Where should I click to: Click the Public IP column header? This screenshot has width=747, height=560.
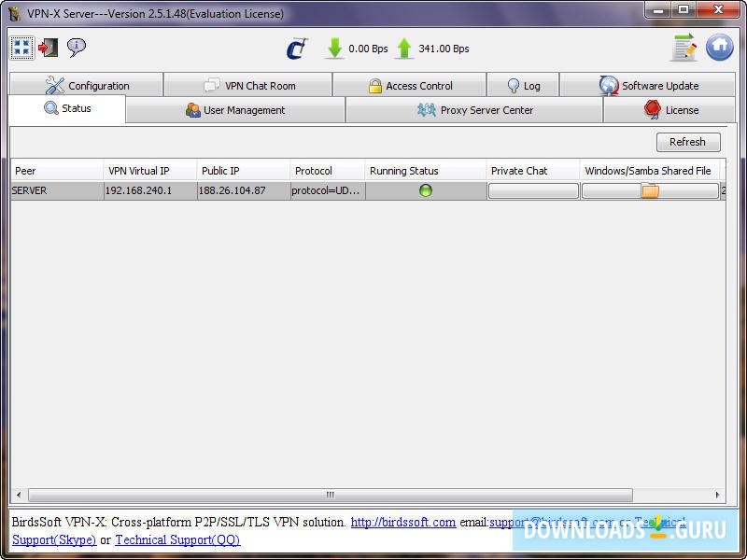[244, 171]
